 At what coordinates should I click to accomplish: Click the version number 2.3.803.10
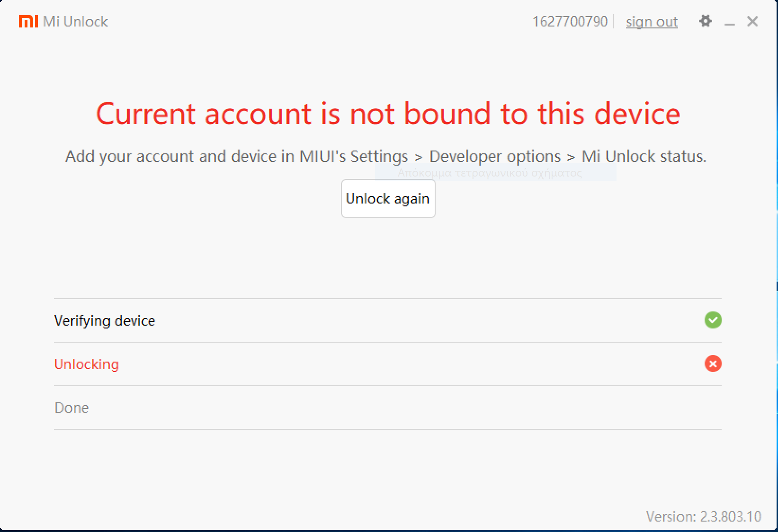[x=730, y=516]
